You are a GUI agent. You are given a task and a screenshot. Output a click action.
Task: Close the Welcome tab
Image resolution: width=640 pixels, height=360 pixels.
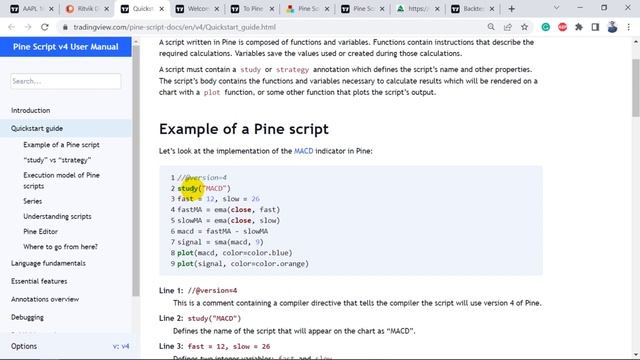(x=217, y=9)
